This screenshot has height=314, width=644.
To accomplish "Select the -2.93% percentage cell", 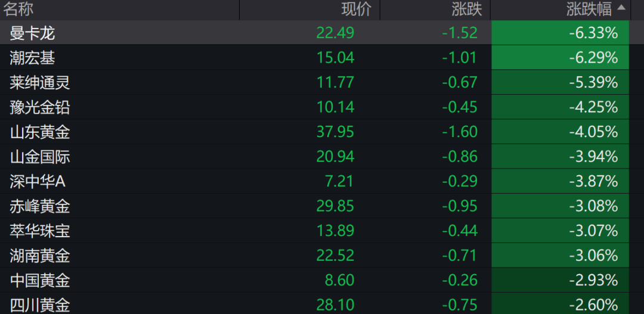I will click(593, 280).
